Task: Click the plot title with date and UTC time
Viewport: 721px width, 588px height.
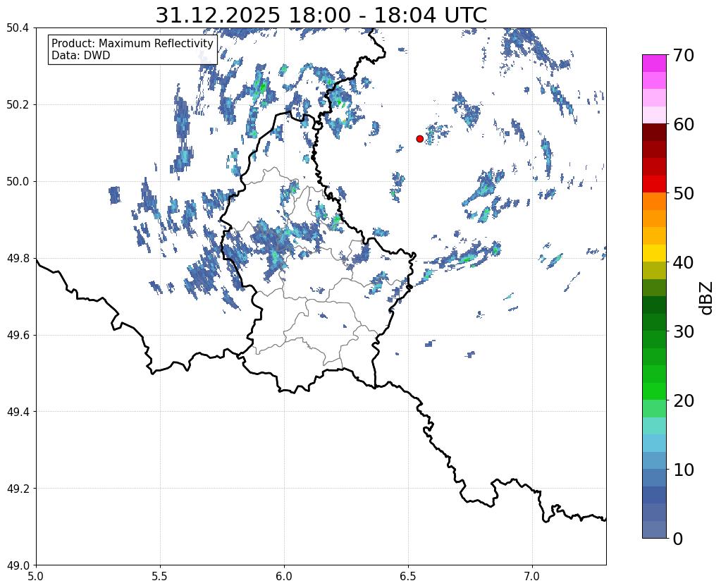Action: [321, 16]
